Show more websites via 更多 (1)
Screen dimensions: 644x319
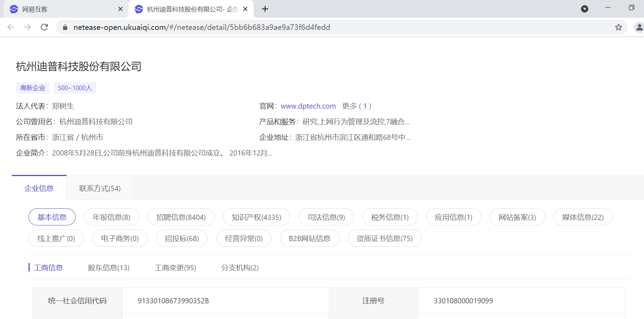(x=356, y=106)
